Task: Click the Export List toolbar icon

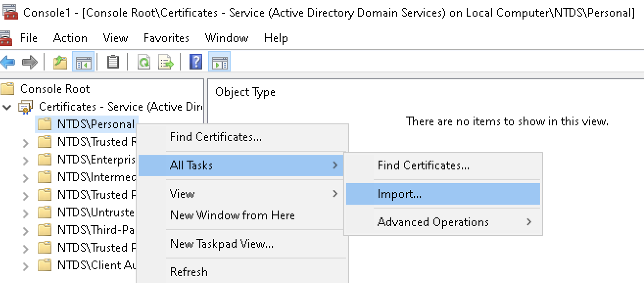Action: pos(166,62)
